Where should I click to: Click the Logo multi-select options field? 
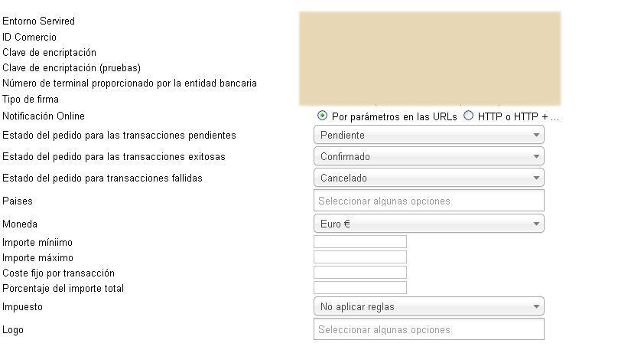[x=429, y=329]
